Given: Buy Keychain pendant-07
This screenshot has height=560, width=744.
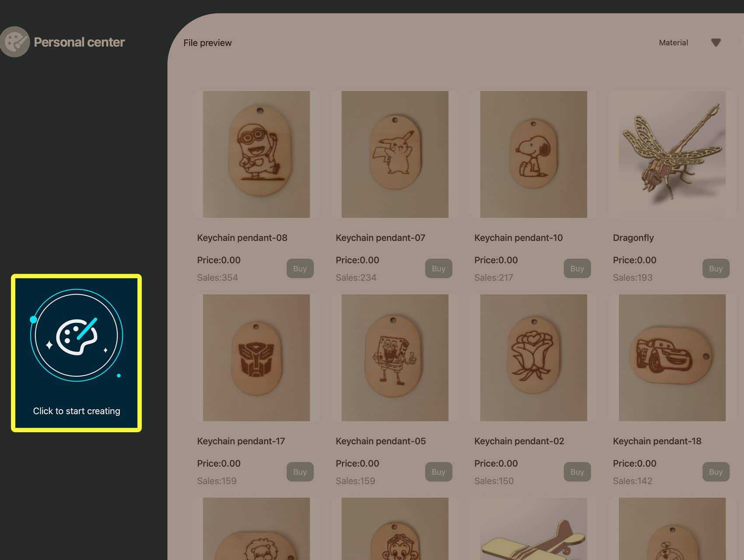Looking at the screenshot, I should coord(439,269).
